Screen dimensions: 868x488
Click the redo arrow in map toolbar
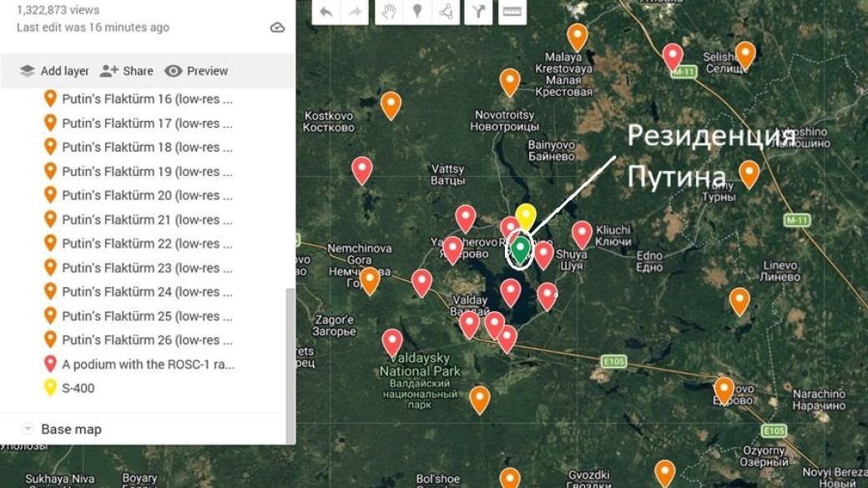point(355,12)
